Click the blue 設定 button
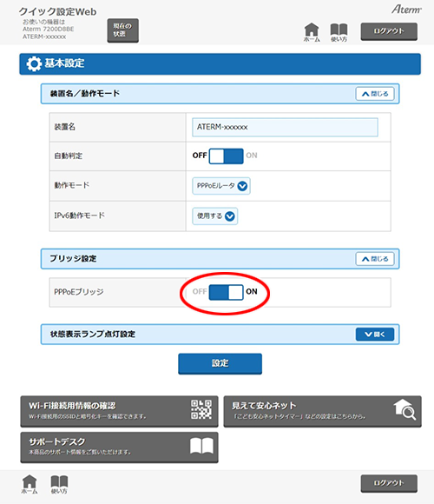 tap(220, 363)
